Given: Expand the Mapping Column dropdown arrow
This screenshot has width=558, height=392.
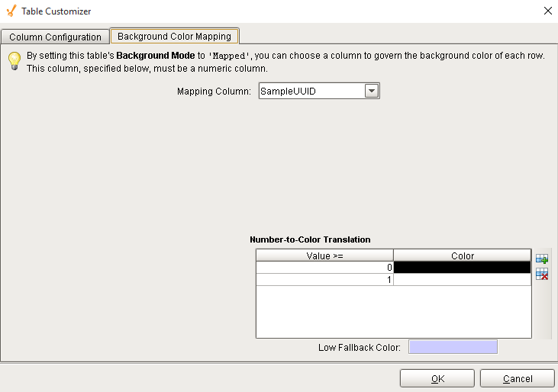Looking at the screenshot, I should click(372, 91).
